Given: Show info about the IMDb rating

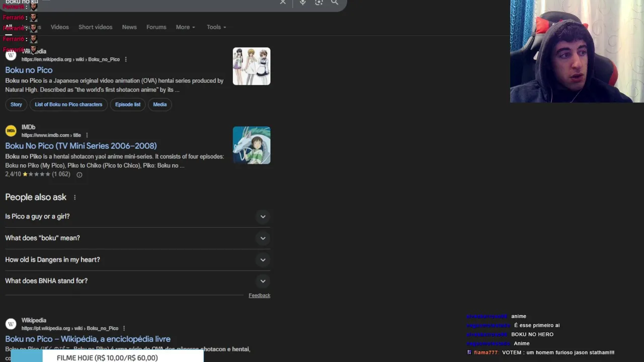Looking at the screenshot, I should click(79, 174).
